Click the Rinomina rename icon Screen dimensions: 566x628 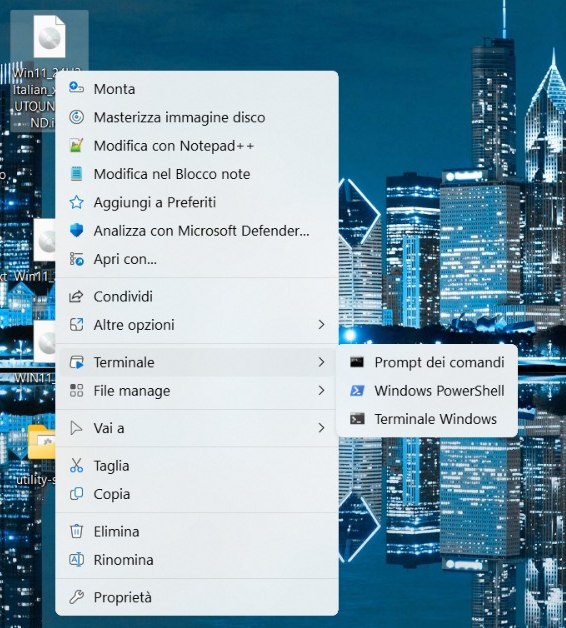coord(76,560)
